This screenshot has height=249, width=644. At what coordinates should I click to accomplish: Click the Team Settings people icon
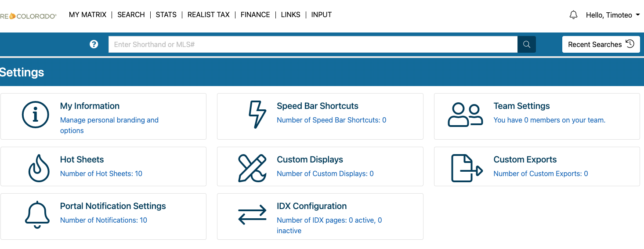[x=465, y=115]
